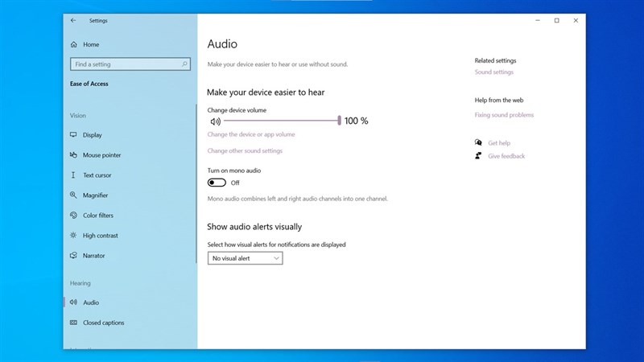Open Text cursor settings
This screenshot has height=362, width=644.
97,175
